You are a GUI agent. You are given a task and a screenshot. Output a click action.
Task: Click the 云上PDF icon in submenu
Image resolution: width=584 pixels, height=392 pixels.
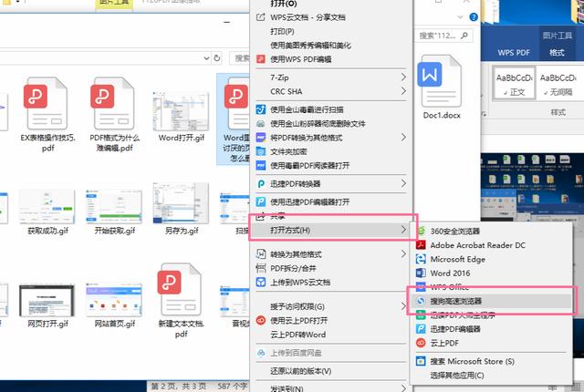click(421, 343)
